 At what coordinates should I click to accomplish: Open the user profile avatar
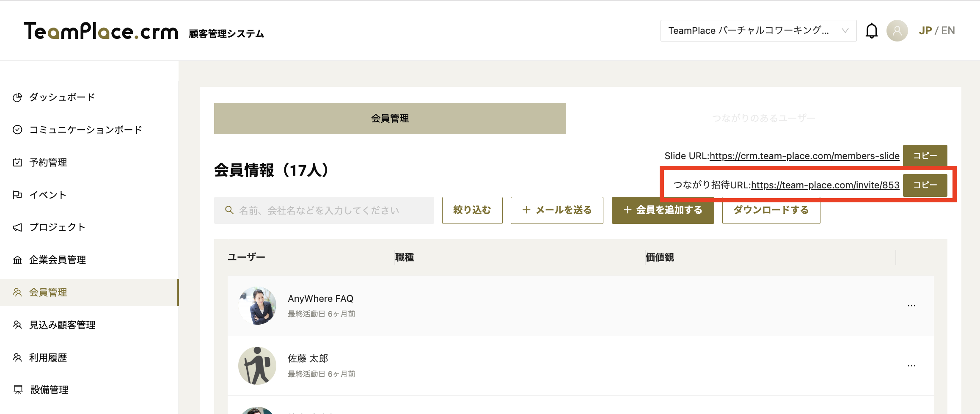(897, 30)
